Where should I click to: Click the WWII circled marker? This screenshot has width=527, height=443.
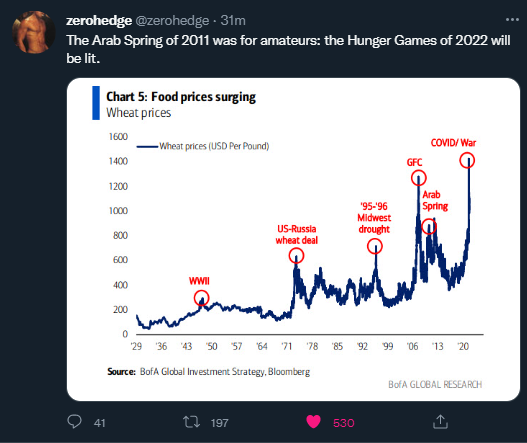click(x=202, y=298)
